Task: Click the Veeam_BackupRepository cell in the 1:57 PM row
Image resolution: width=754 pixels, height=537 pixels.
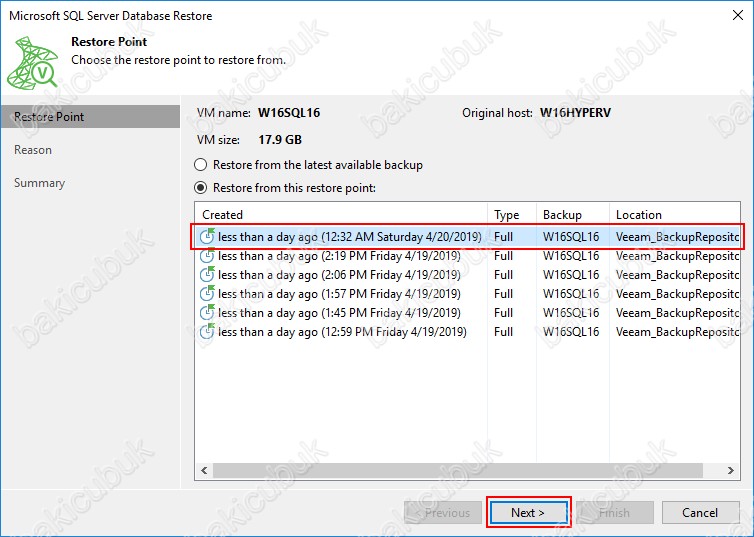Action: (677, 294)
